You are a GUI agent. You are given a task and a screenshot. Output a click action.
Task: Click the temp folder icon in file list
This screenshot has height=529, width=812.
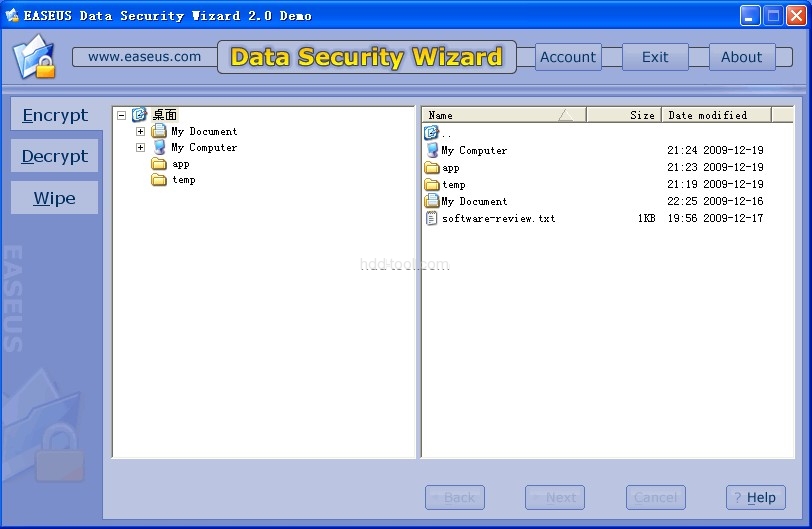(x=432, y=184)
